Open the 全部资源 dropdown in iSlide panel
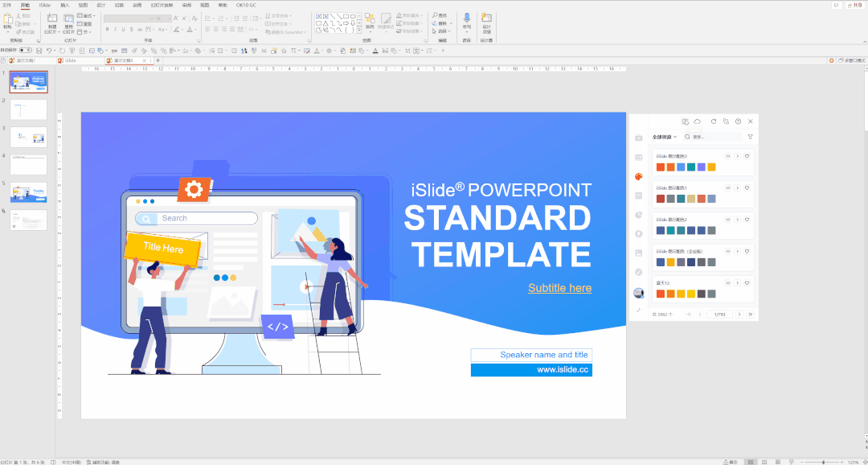This screenshot has width=868, height=465. click(665, 137)
